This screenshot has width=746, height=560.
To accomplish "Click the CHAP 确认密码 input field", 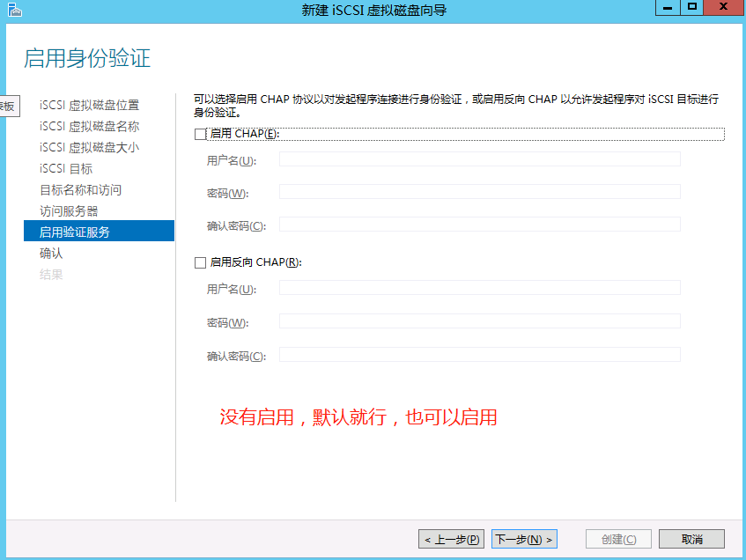I will tap(480, 224).
